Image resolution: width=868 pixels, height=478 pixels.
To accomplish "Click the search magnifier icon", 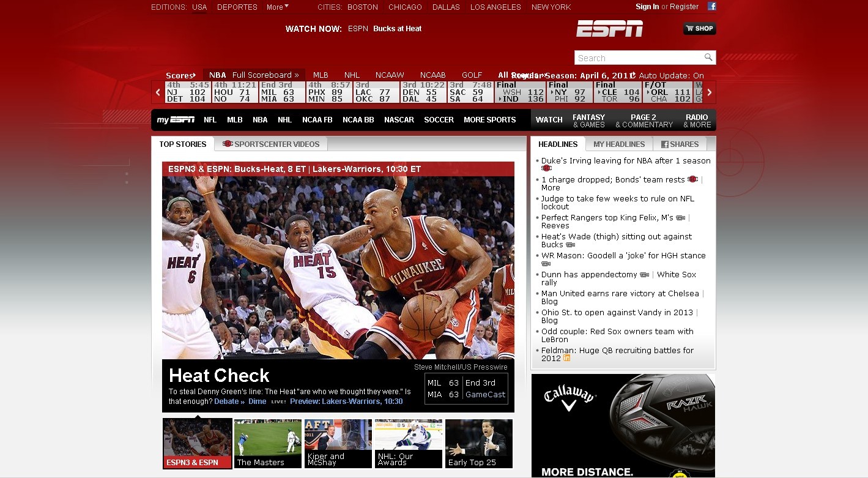I will (x=708, y=58).
